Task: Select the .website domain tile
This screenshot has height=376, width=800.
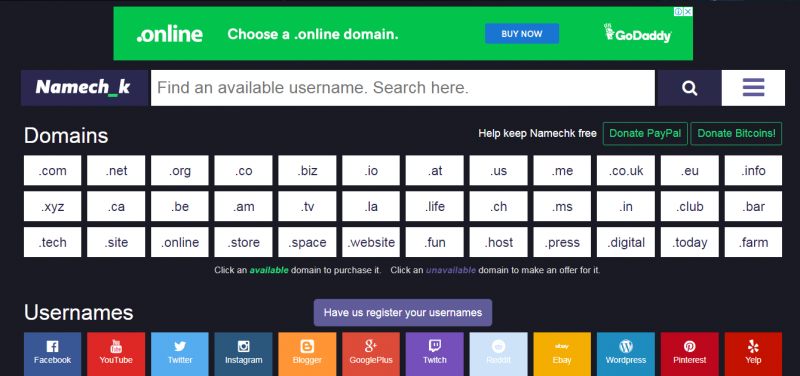Action: pyautogui.click(x=371, y=242)
